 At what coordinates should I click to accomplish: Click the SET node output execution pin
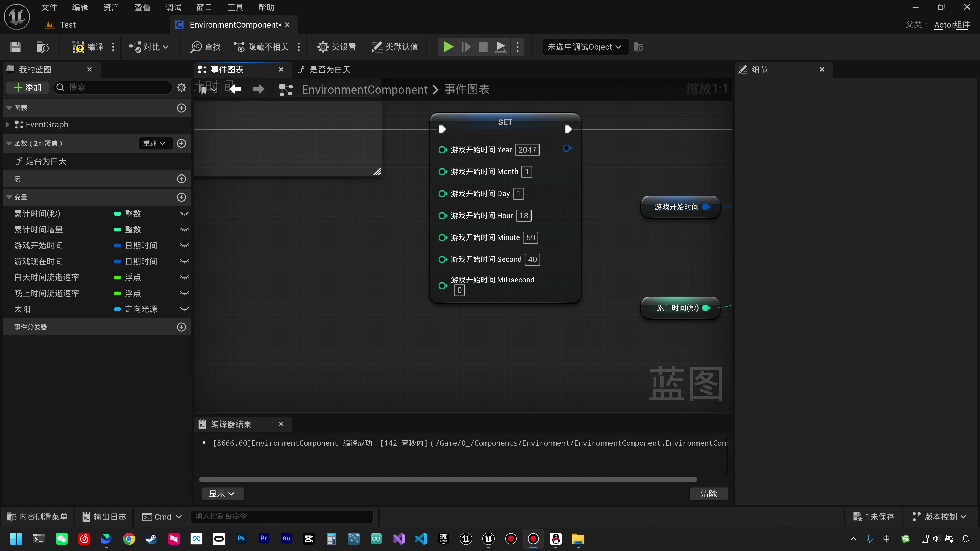click(x=568, y=129)
